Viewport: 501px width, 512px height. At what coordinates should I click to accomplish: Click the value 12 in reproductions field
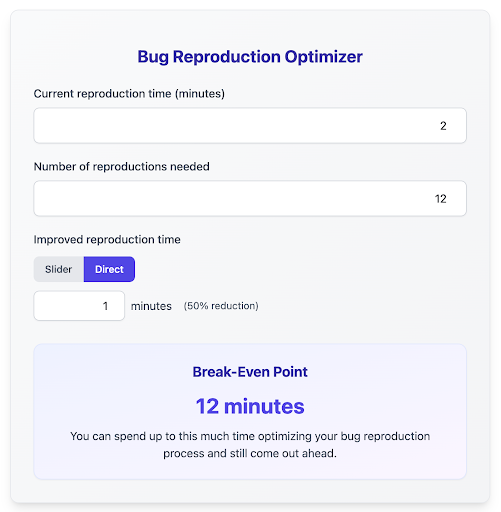coord(440,199)
